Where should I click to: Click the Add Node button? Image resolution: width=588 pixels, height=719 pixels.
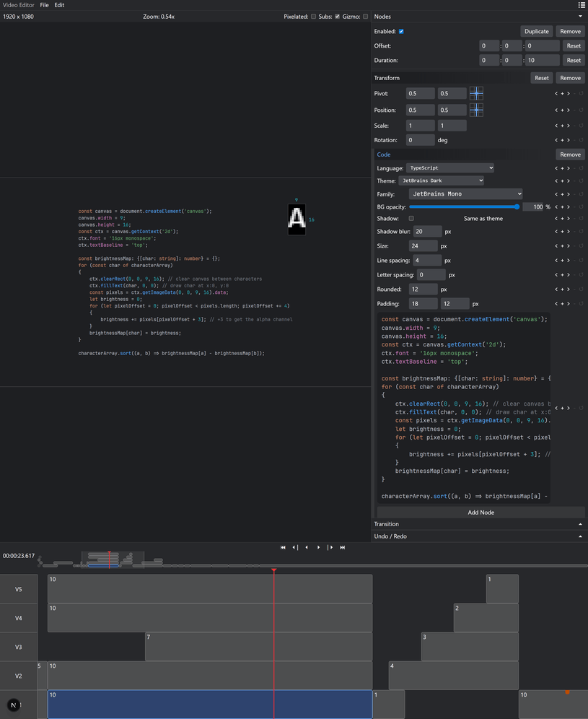481,513
